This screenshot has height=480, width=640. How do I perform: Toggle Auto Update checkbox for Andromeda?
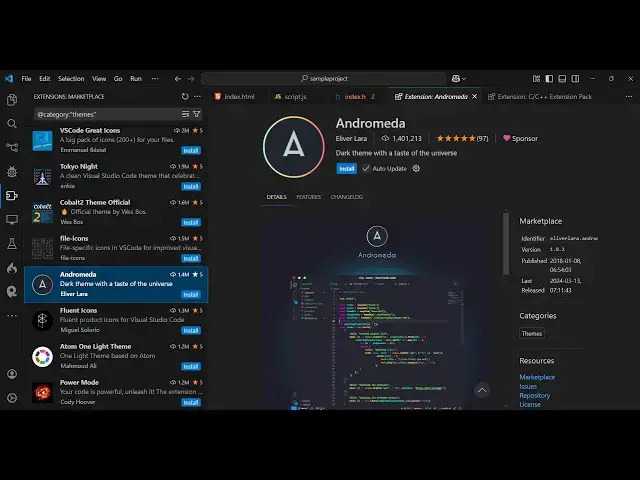click(366, 168)
